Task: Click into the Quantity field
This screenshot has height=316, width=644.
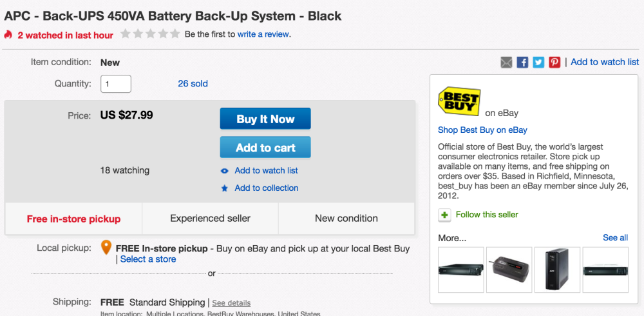Action: [x=116, y=84]
